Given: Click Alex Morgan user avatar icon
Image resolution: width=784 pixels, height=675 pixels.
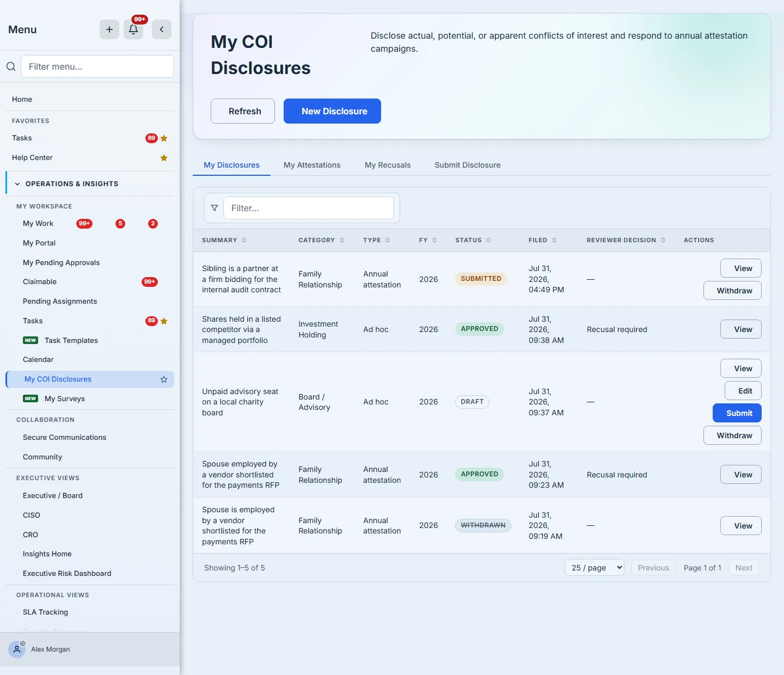Looking at the screenshot, I should [17, 649].
